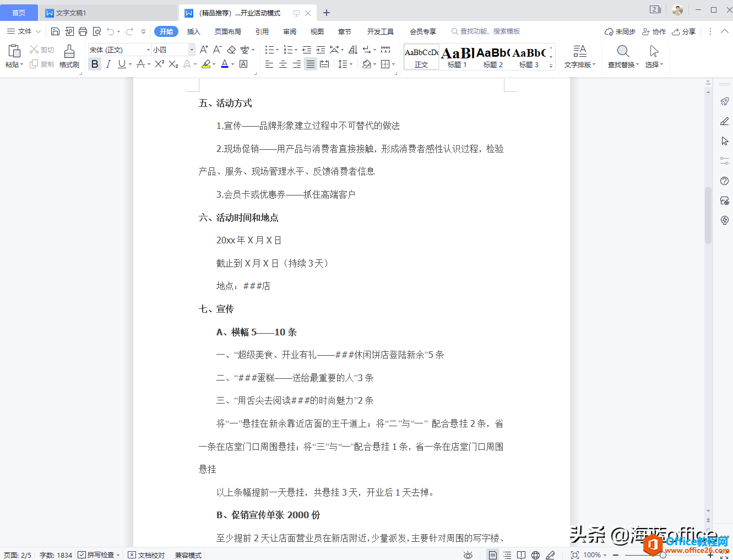
Task: Decrease font size with A- icon
Action: coord(218,50)
